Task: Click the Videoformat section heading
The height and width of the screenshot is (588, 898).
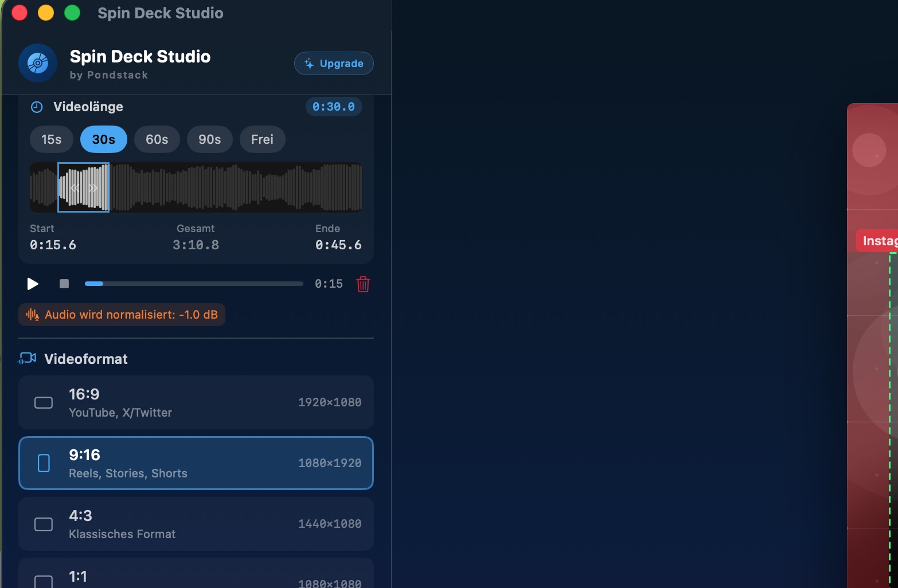Action: (86, 359)
